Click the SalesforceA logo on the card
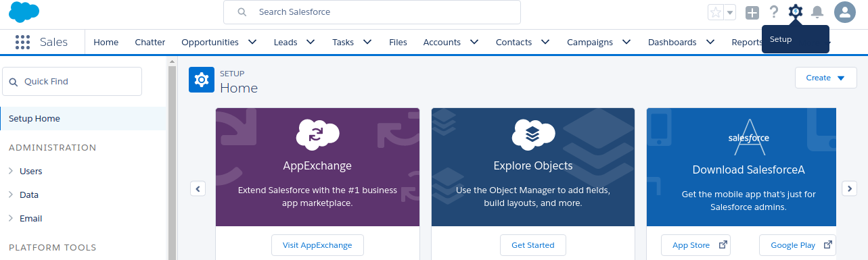 point(748,138)
